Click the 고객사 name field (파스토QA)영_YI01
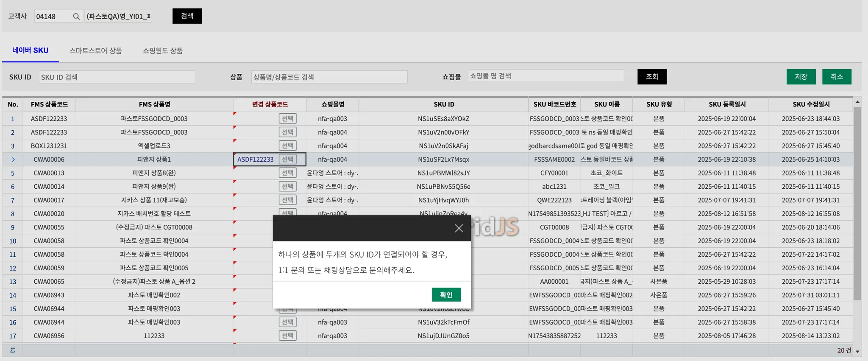Screen dimensions: 868x361 pos(118,17)
